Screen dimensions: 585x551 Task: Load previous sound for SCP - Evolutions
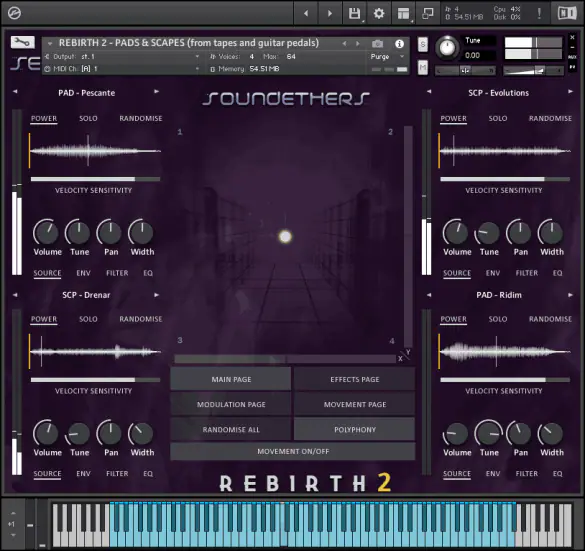tap(429, 92)
